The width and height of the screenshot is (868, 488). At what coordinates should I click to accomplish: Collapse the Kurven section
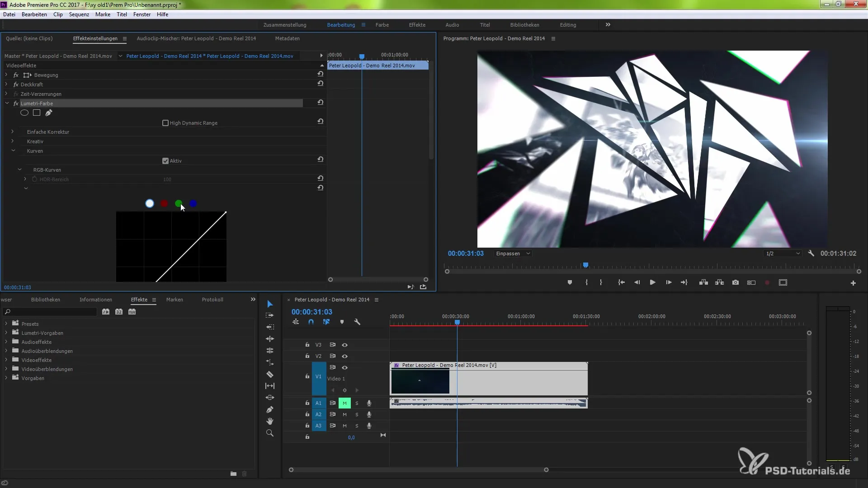13,150
